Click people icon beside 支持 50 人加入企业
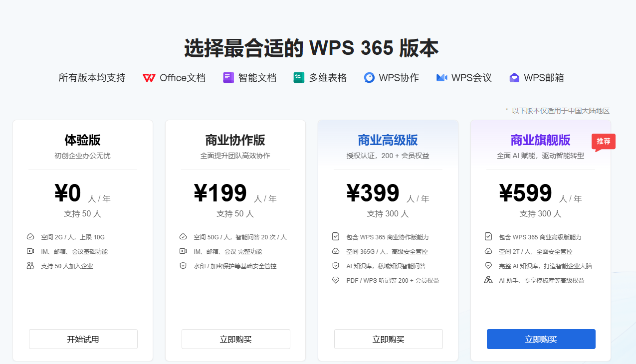This screenshot has width=636, height=364. click(x=30, y=266)
